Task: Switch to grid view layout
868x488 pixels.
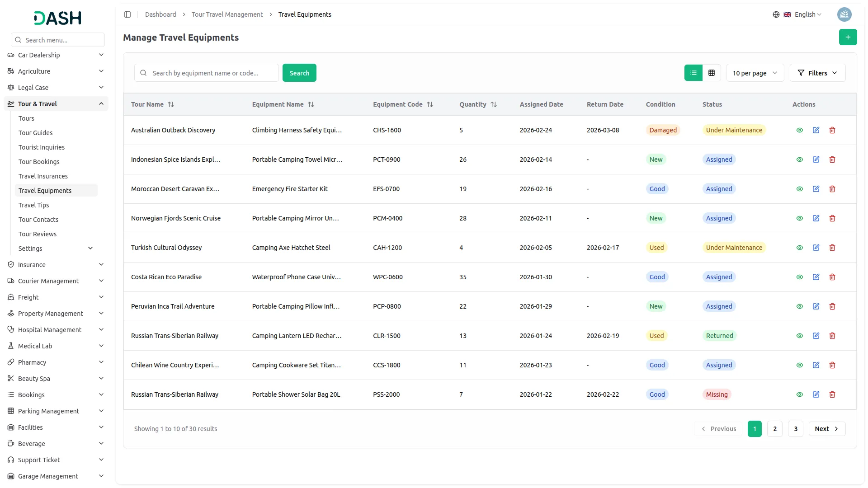Action: click(x=712, y=73)
